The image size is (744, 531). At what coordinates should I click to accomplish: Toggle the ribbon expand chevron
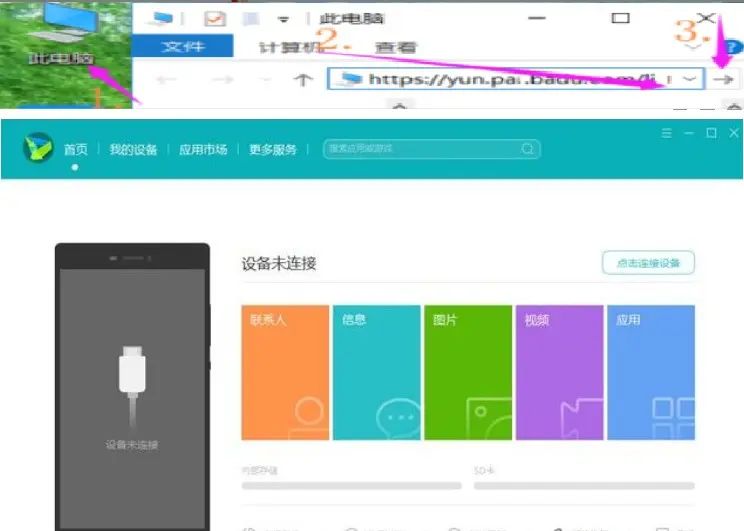pyautogui.click(x=692, y=47)
